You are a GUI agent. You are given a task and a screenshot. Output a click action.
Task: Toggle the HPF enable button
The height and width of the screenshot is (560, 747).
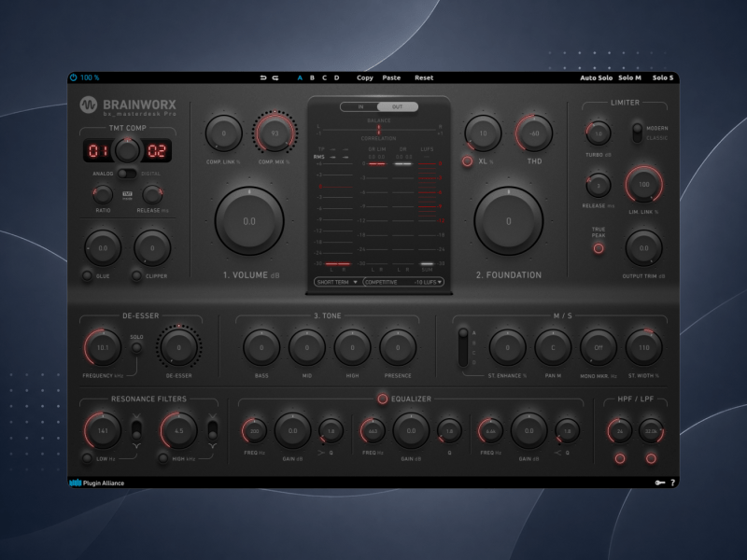point(620,458)
